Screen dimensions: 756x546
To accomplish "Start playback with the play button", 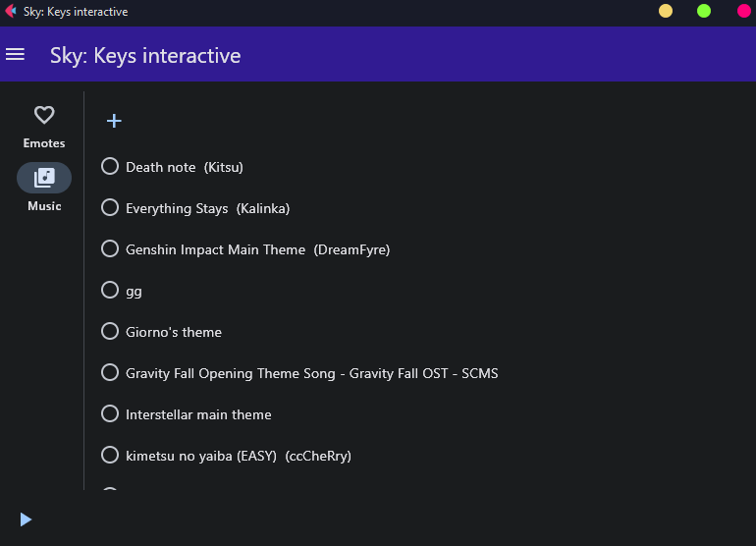I will pos(27,519).
